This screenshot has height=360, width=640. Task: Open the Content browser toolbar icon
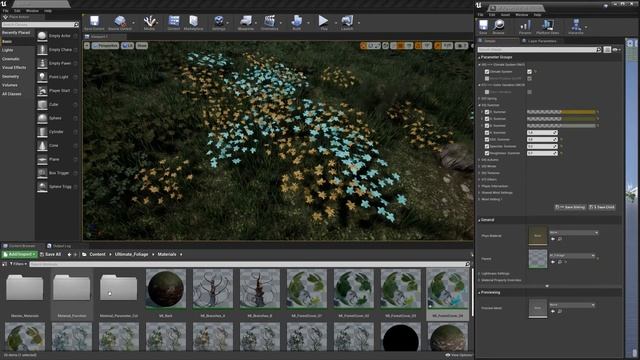(x=174, y=21)
